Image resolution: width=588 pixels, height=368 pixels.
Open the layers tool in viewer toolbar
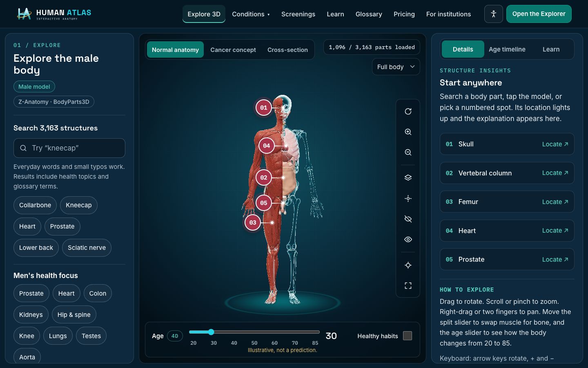click(408, 177)
